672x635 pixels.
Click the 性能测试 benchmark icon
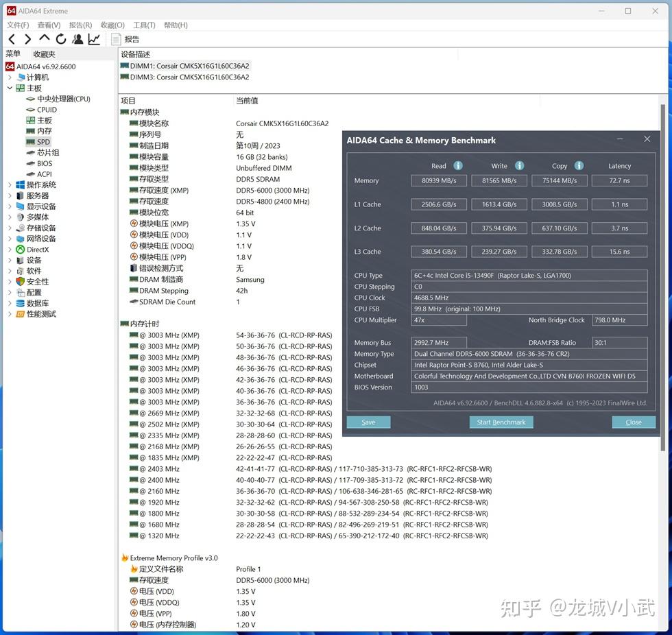point(20,314)
